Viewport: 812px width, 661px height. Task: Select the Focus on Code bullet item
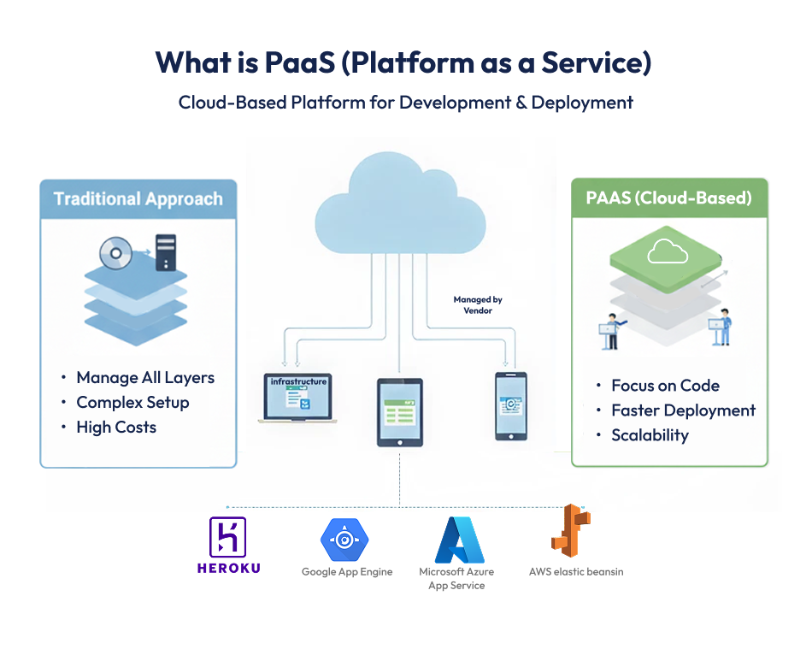click(666, 386)
